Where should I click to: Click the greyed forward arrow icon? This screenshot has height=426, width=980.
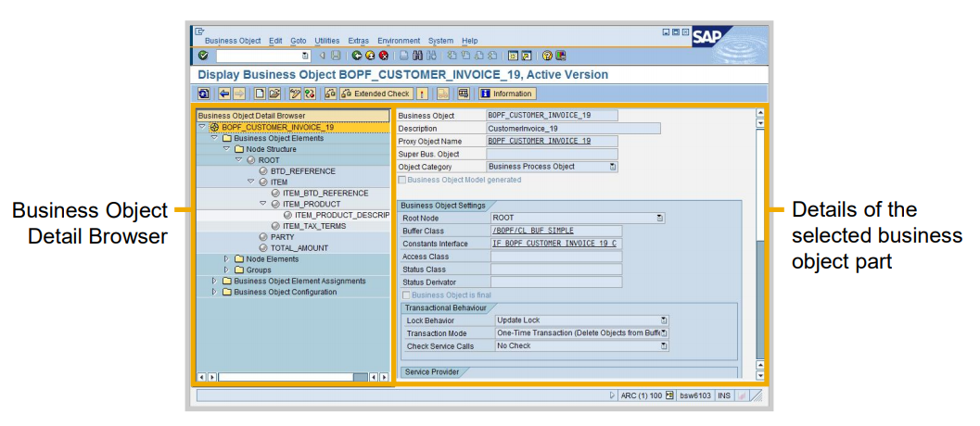(239, 94)
